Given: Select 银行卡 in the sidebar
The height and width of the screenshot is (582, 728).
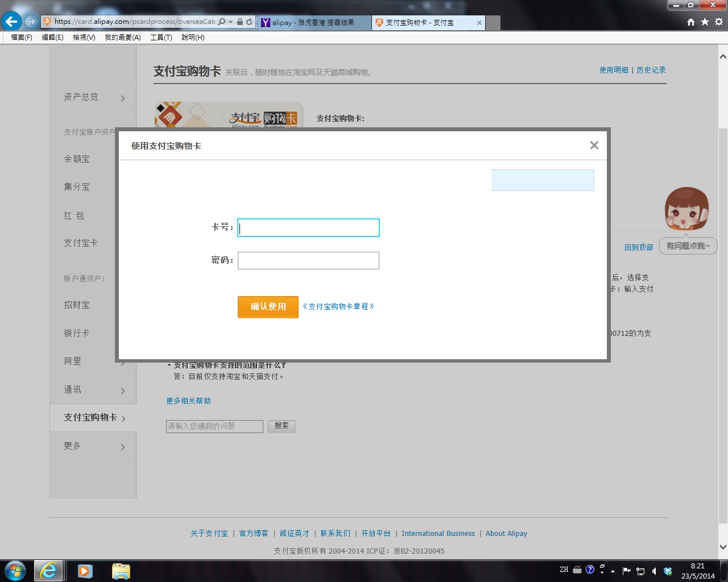Looking at the screenshot, I should pyautogui.click(x=77, y=333).
